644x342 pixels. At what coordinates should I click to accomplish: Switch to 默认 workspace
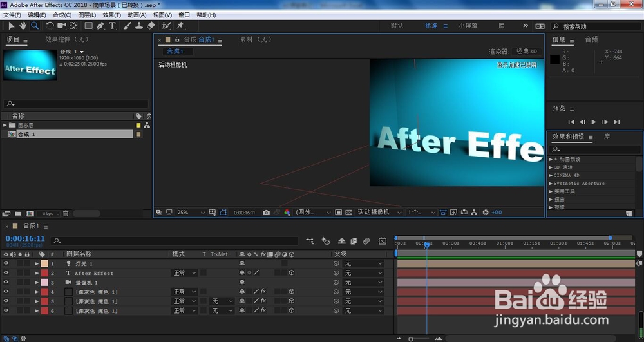pyautogui.click(x=397, y=26)
